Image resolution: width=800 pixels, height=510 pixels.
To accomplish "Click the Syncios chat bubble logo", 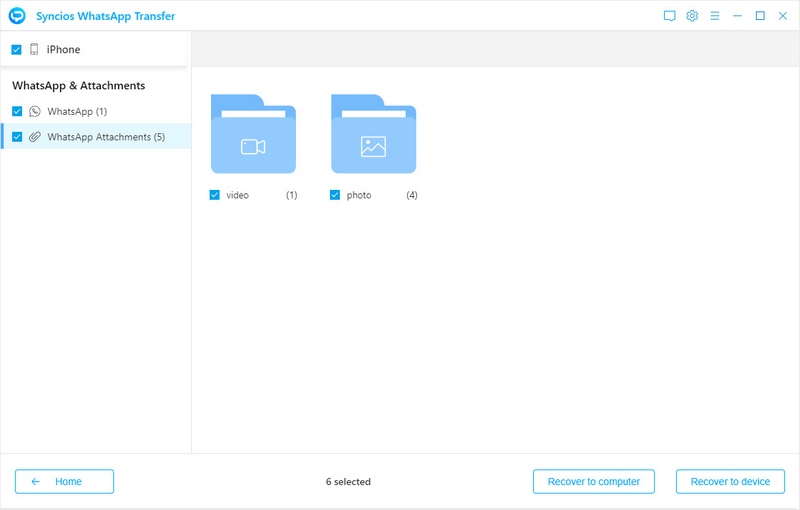I will click(x=17, y=16).
